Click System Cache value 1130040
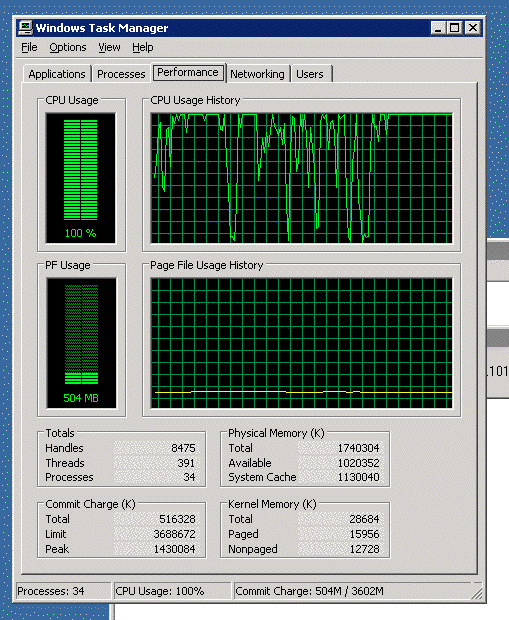The height and width of the screenshot is (620, 509). click(x=358, y=477)
